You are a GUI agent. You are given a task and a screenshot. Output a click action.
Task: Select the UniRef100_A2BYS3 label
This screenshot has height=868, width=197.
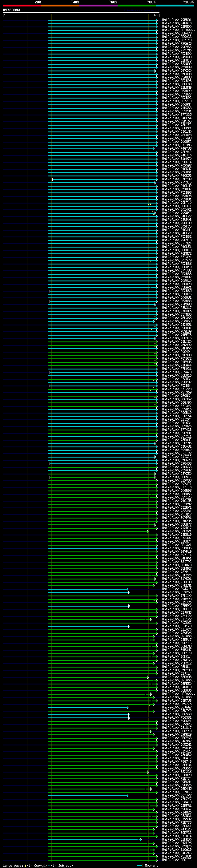pos(177,822)
